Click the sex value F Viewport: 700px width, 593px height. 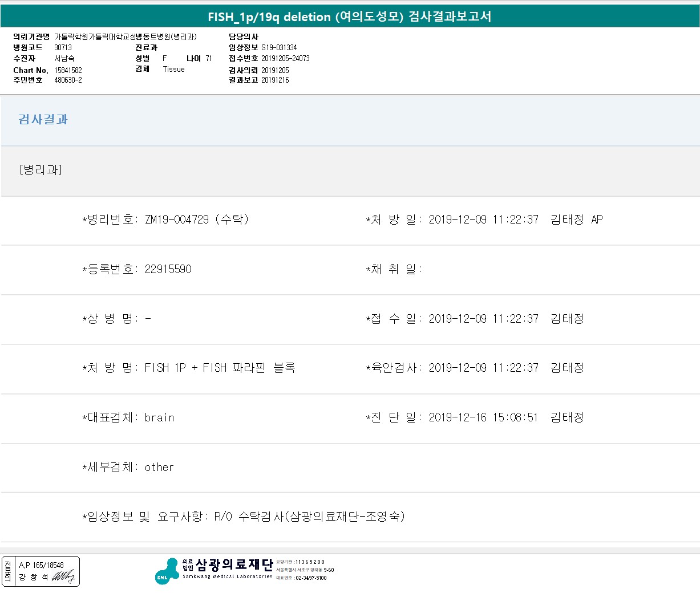coord(165,58)
